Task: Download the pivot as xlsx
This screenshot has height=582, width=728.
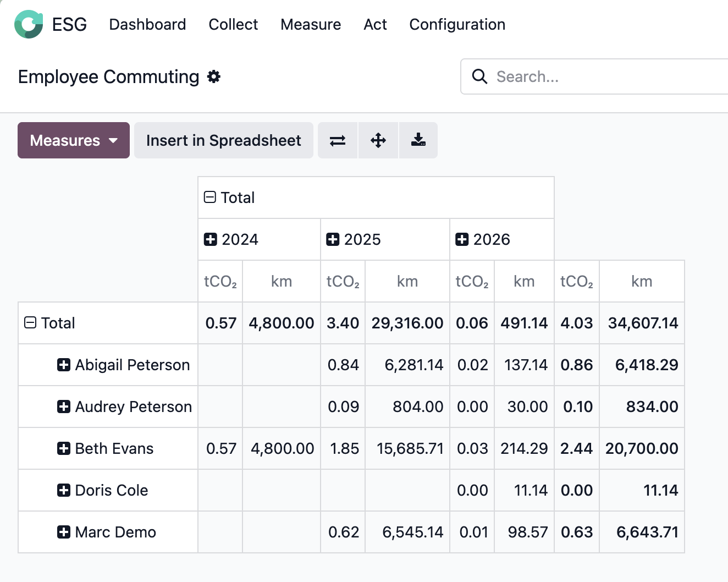Action: click(418, 140)
